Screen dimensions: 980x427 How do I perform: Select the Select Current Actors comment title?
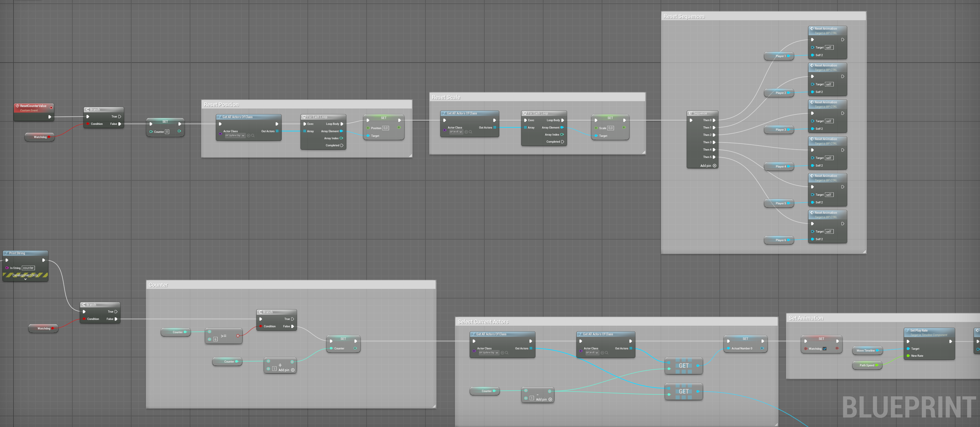pos(483,322)
